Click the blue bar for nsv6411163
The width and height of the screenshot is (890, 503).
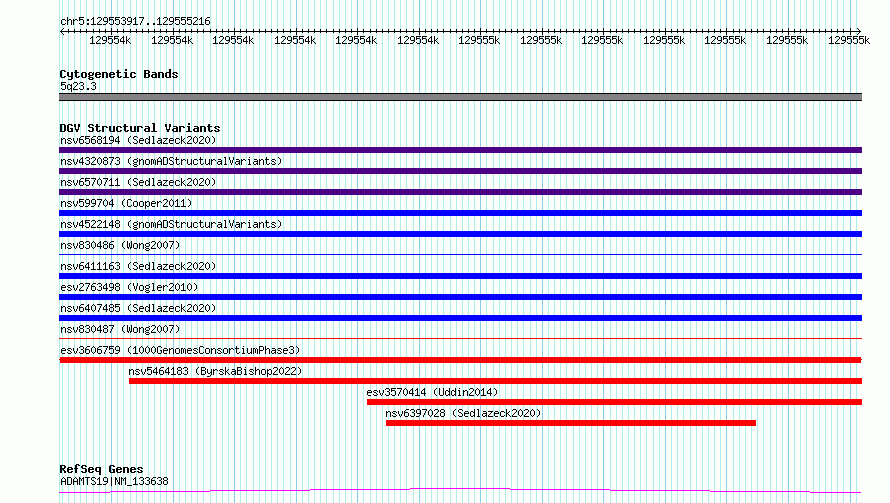(x=460, y=276)
